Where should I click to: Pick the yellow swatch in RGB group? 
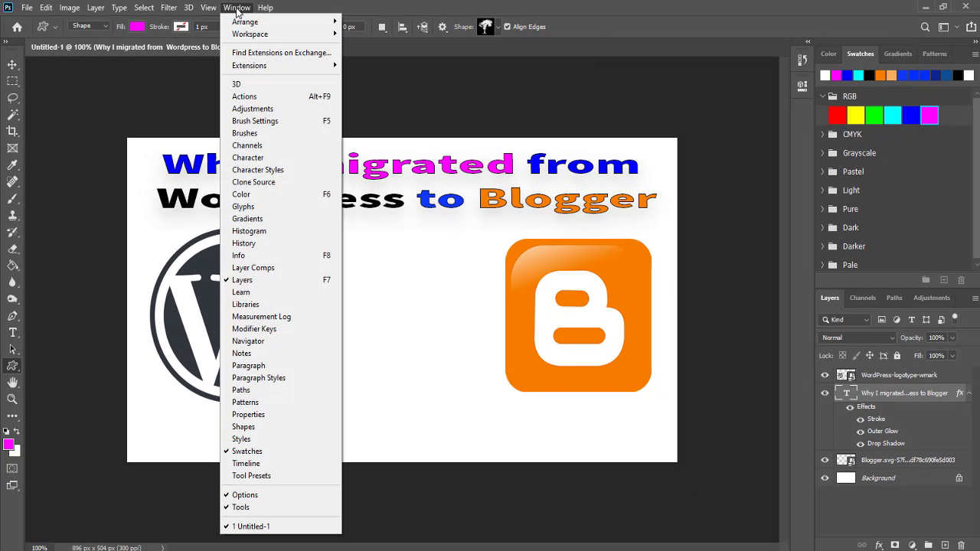tap(855, 115)
